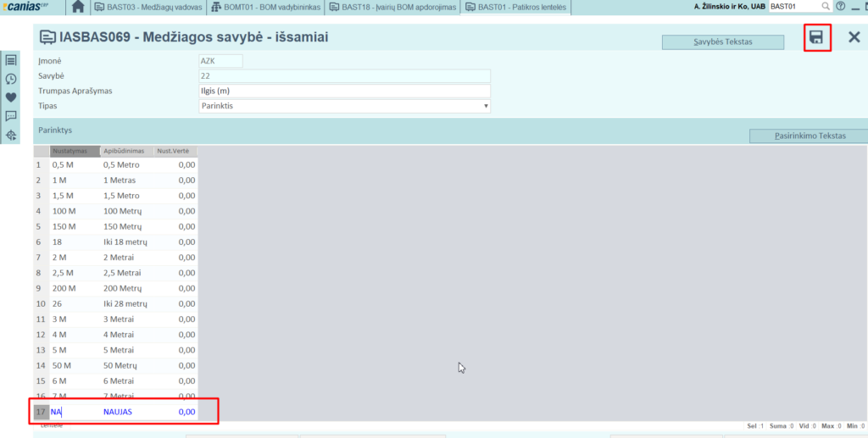Viewport: 868px width, 438px height.
Task: Expand the Tipas dropdown showing Parinktis
Action: coord(486,106)
